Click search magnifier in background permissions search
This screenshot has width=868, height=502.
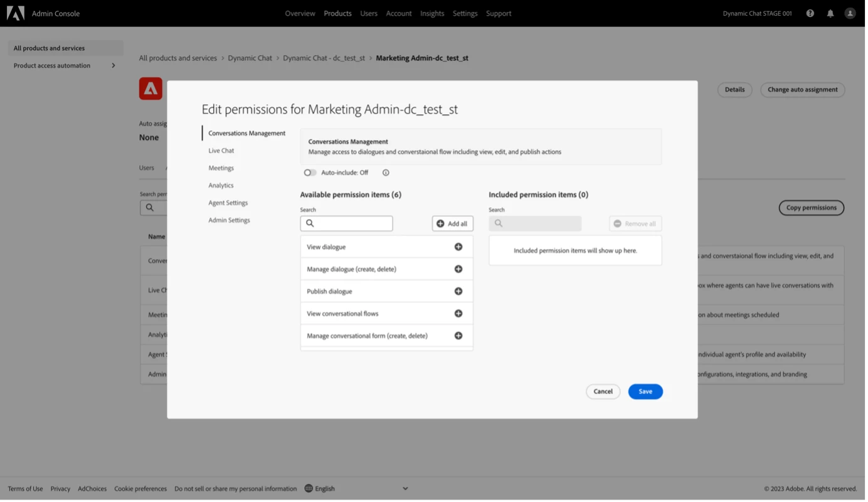(150, 208)
